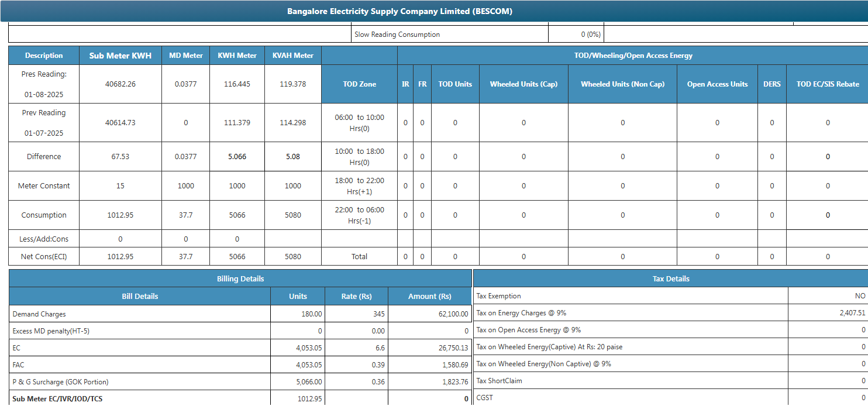The width and height of the screenshot is (868, 406).
Task: Click the Billing Details section header
Action: pos(240,279)
